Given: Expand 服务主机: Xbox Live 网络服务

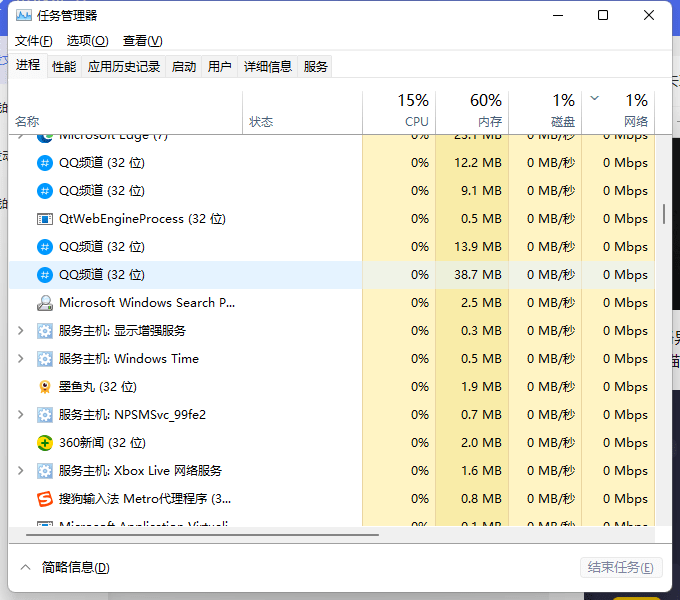Looking at the screenshot, I should tap(21, 470).
